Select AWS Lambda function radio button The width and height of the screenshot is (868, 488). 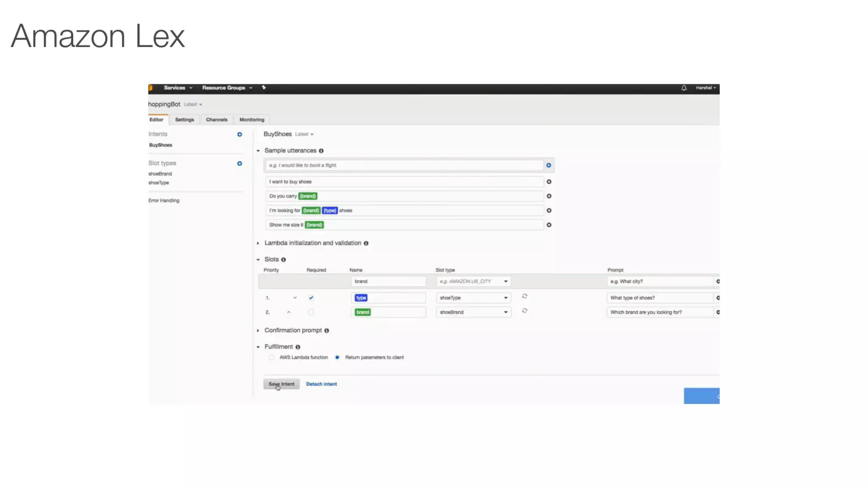click(271, 358)
